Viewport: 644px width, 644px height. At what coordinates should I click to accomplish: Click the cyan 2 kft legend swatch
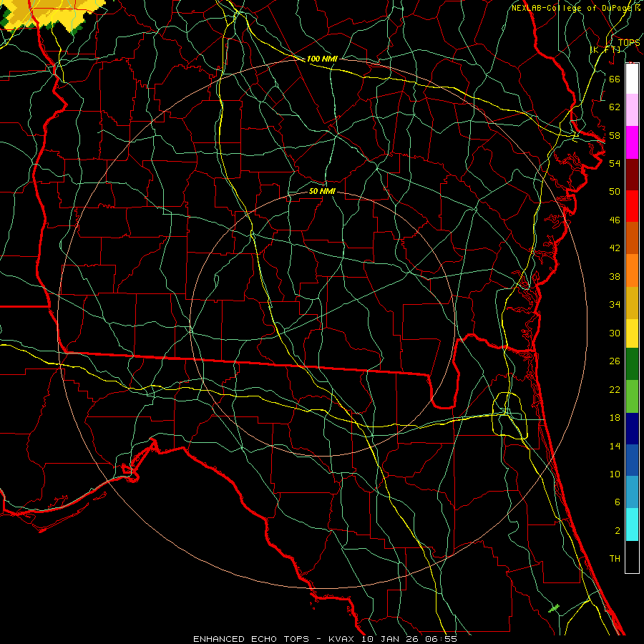[x=632, y=525]
